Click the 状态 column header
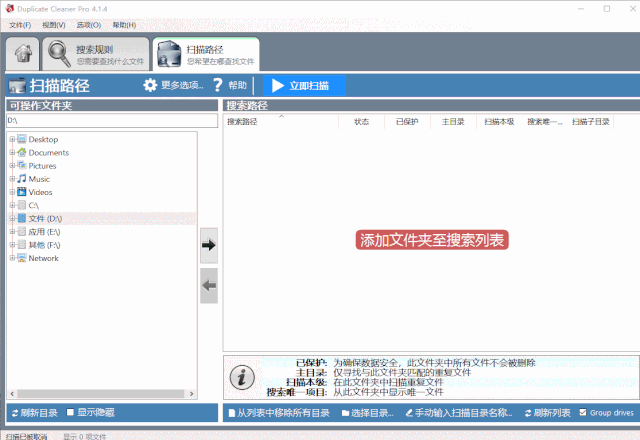This screenshot has width=640, height=440. [361, 122]
